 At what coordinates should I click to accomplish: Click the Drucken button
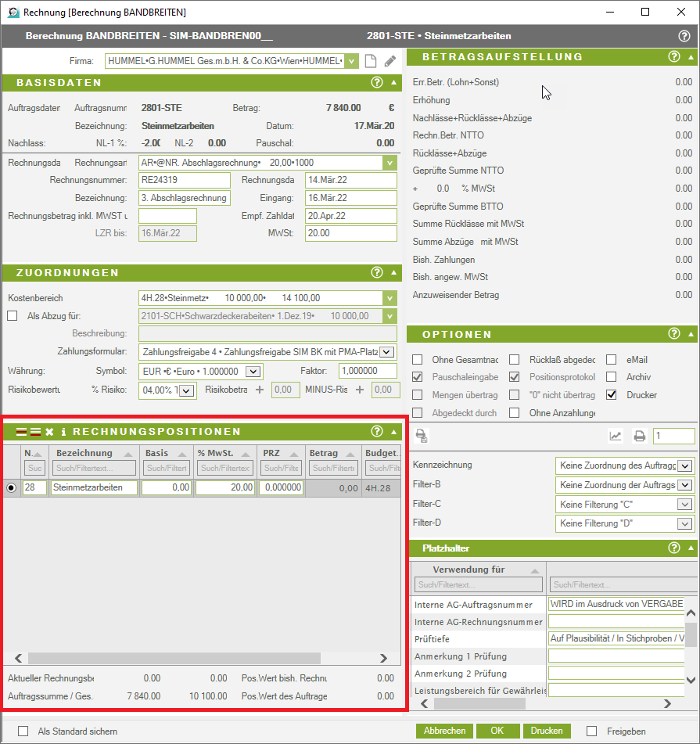[546, 731]
